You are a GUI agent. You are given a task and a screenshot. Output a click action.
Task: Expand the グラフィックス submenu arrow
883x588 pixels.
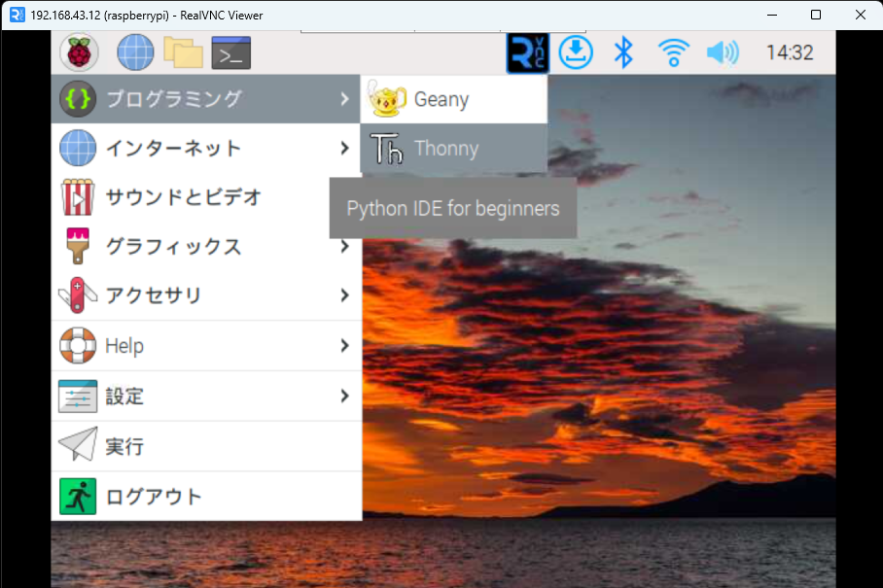pos(344,247)
